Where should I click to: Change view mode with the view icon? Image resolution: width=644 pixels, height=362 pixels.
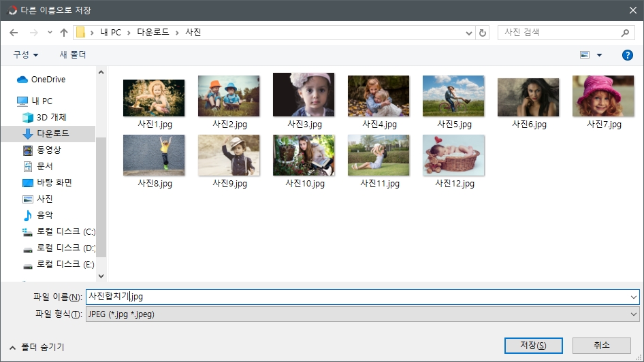coord(585,54)
